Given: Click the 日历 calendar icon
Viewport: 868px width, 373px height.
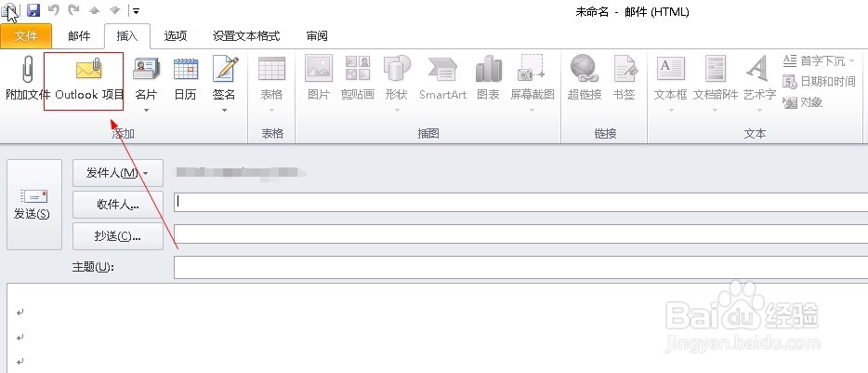Looking at the screenshot, I should tap(186, 69).
